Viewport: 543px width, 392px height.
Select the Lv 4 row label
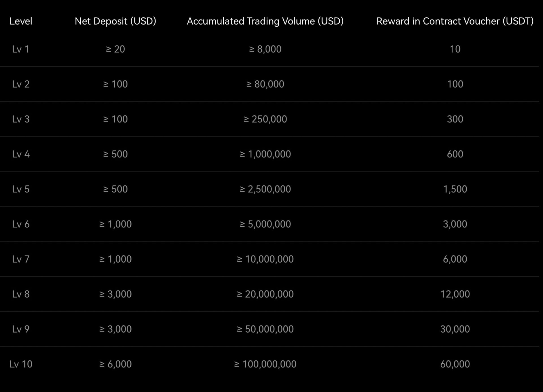click(21, 154)
